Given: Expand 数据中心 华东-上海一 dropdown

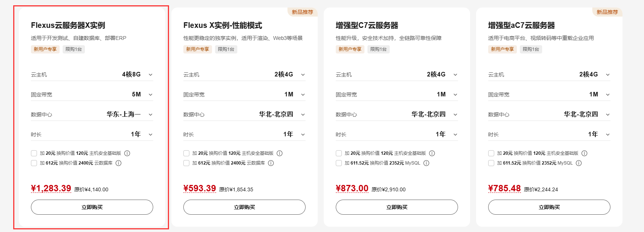Looking at the screenshot, I should point(151,114).
